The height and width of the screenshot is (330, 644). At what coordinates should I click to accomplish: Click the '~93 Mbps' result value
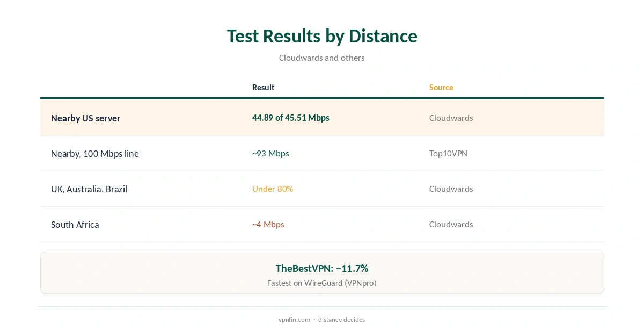(270, 153)
